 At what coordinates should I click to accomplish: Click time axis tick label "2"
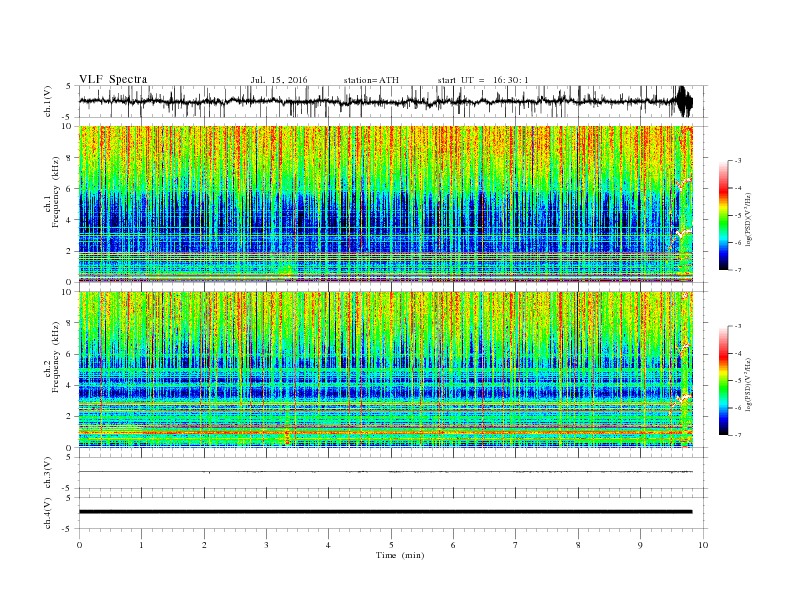coord(204,545)
